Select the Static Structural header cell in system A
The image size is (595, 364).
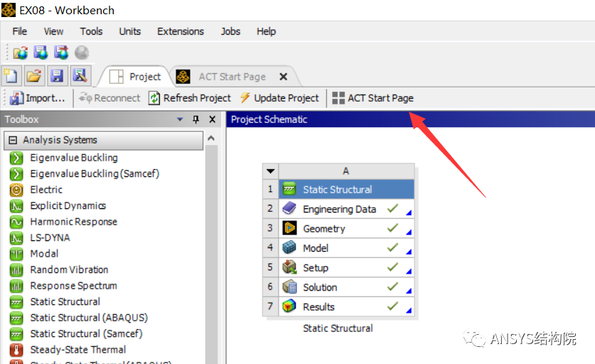coord(346,189)
